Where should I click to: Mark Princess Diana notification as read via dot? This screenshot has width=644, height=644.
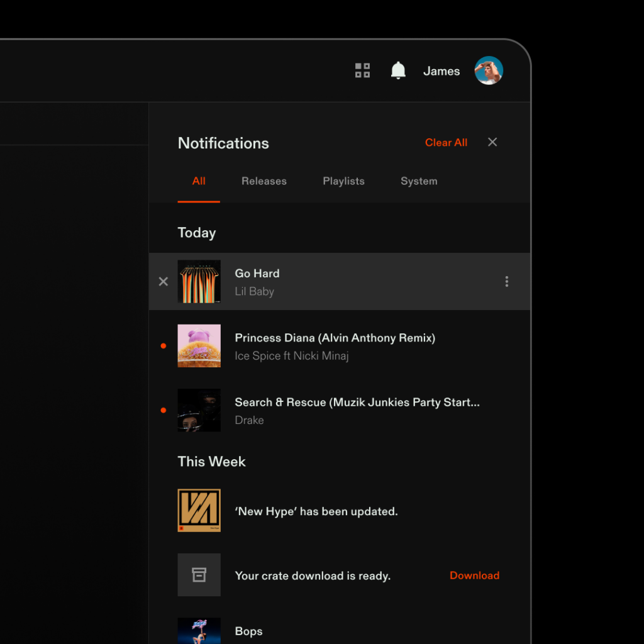pos(164,346)
